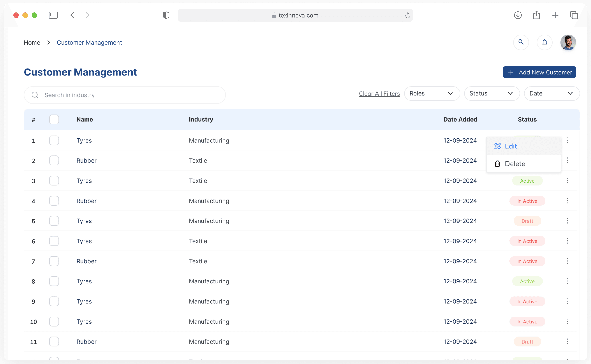
Task: Select the checkbox for row 1 Tyres
Action: (x=54, y=140)
